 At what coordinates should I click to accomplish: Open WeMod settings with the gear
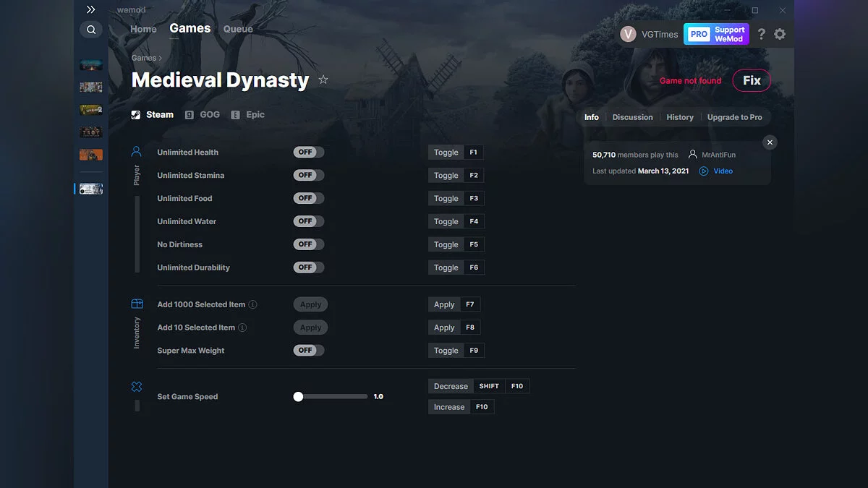[x=780, y=34]
